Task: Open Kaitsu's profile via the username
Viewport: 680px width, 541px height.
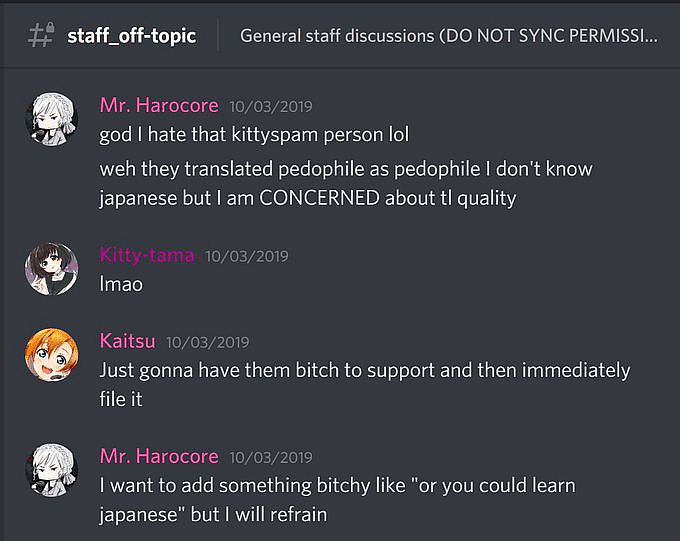Action: [x=127, y=341]
